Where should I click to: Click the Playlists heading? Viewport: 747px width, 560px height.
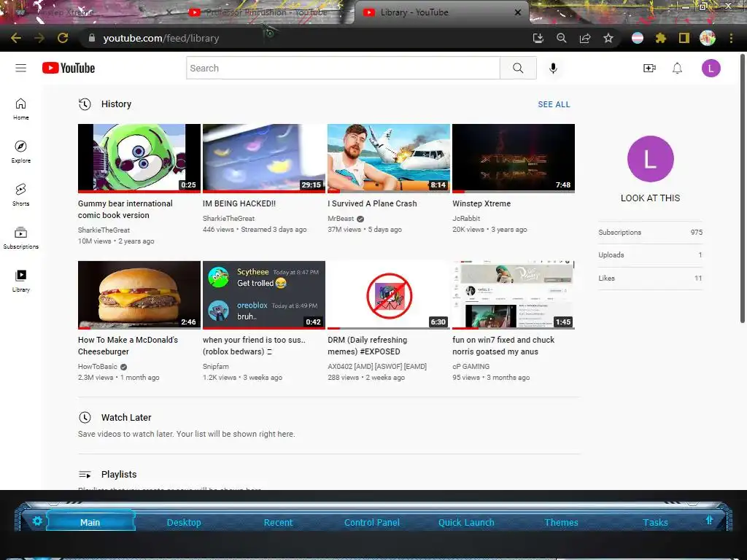coord(119,474)
